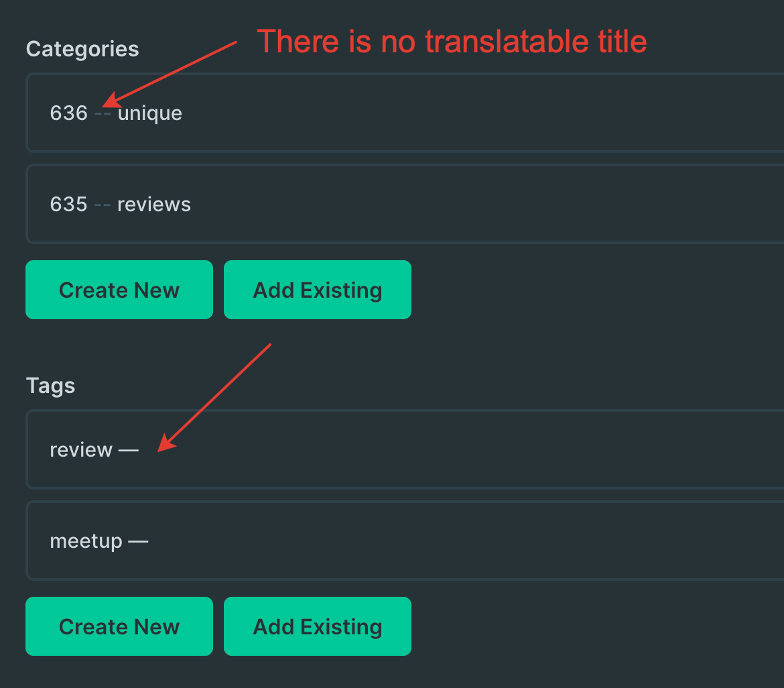The width and height of the screenshot is (784, 688).
Task: Click the Tags section heading
Action: pyautogui.click(x=50, y=385)
